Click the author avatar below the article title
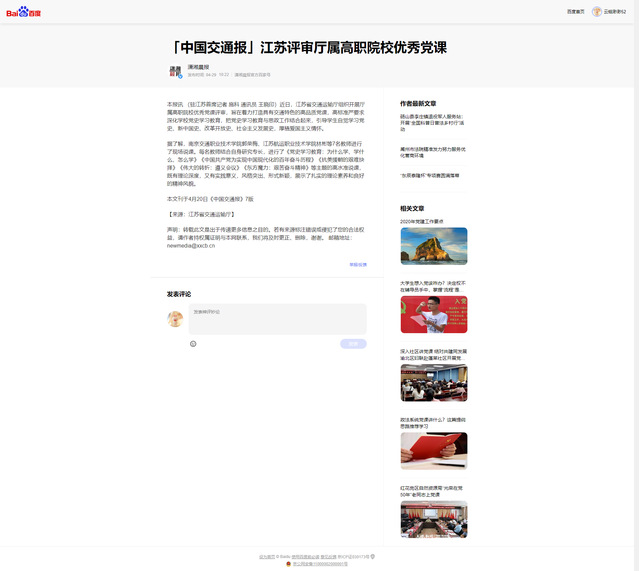 (x=176, y=71)
